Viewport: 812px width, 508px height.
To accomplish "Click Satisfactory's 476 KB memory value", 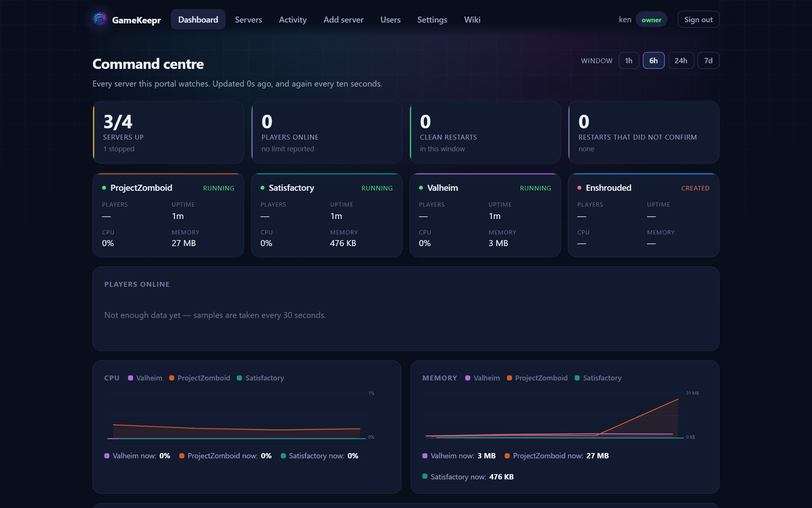I will (x=343, y=243).
